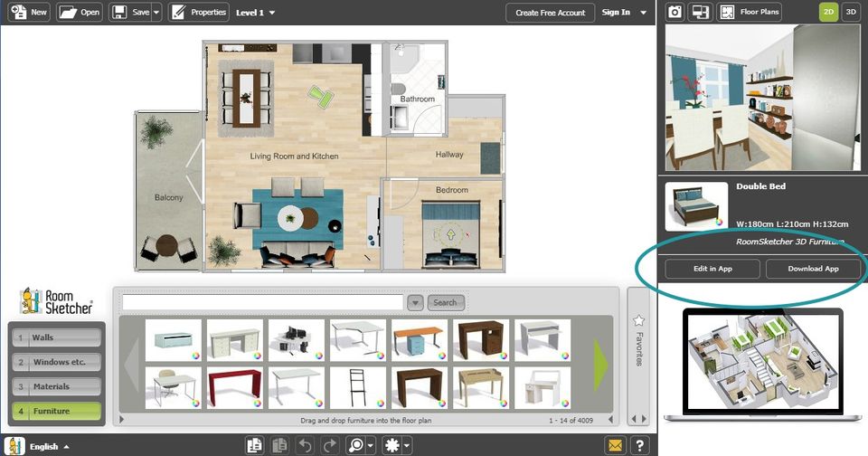Select the white corner desk item

tap(358, 339)
